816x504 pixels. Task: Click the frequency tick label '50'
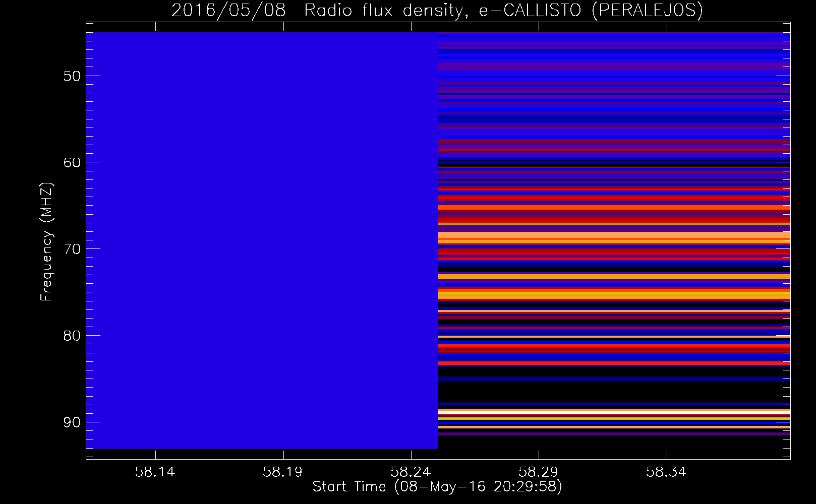[x=72, y=76]
